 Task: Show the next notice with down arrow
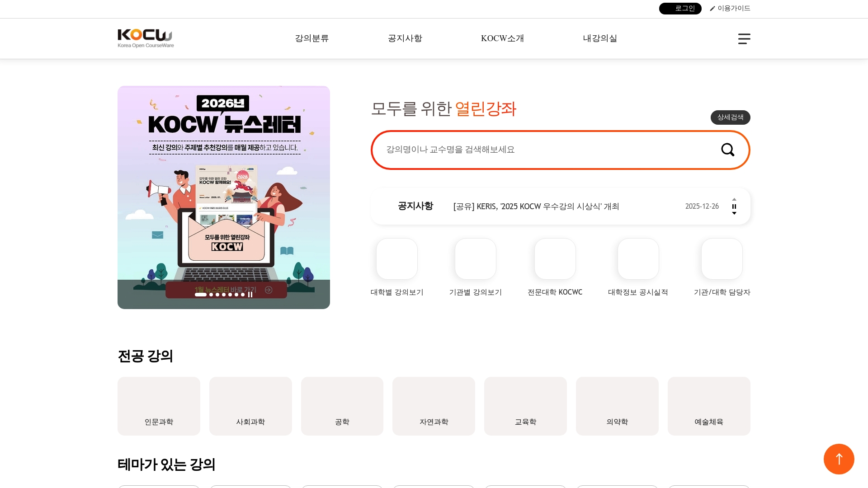click(734, 214)
